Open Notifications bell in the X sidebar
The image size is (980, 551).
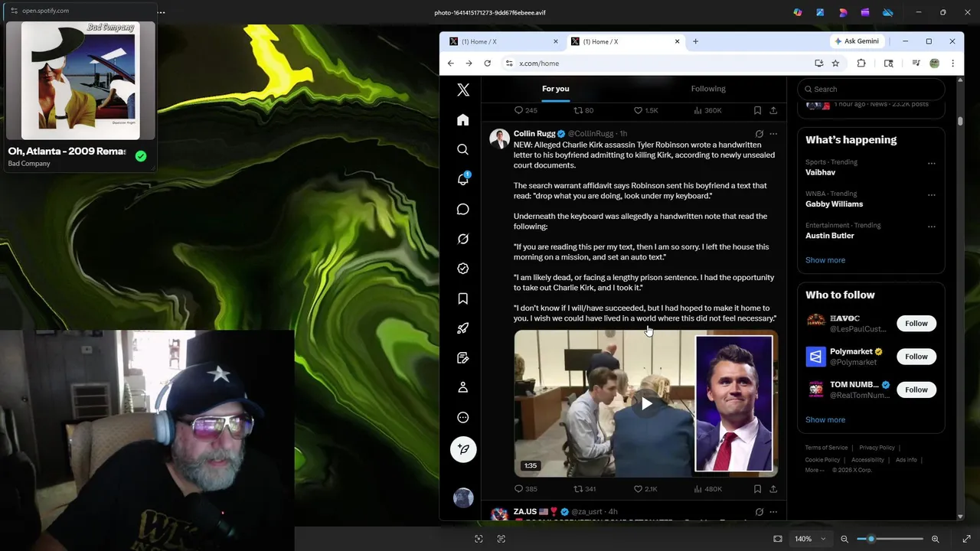tap(463, 179)
